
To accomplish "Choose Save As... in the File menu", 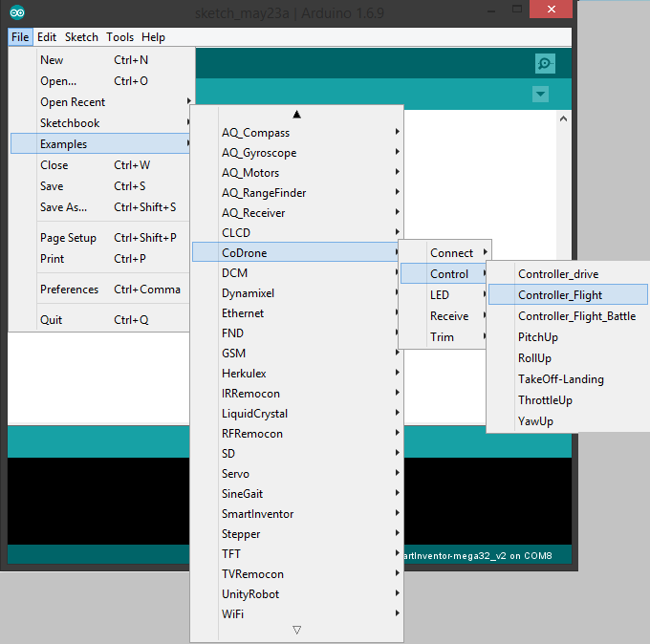I will [x=100, y=206].
